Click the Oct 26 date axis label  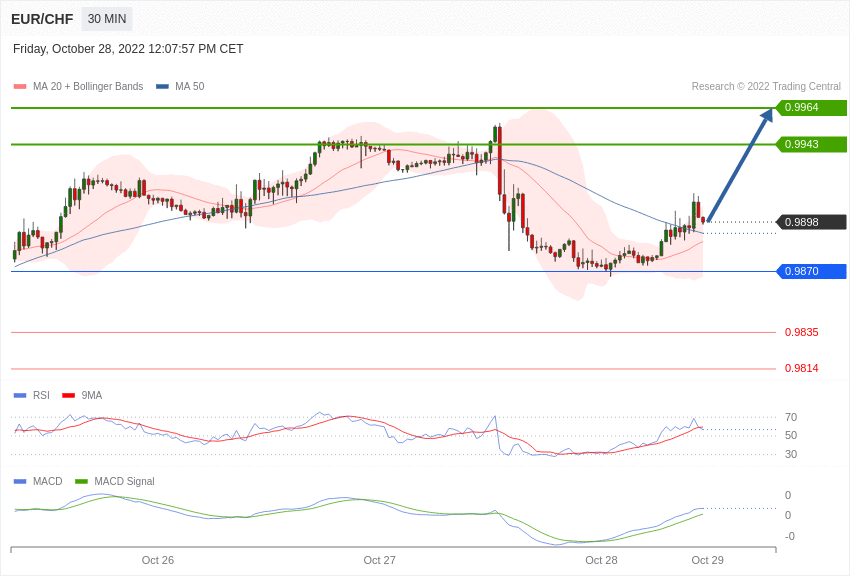tap(158, 560)
